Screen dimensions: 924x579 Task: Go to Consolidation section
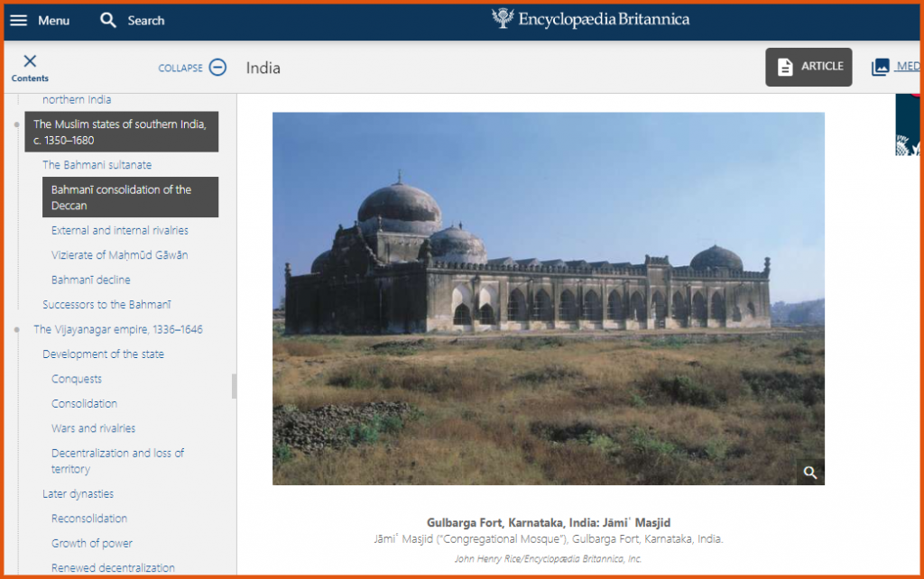(x=84, y=403)
